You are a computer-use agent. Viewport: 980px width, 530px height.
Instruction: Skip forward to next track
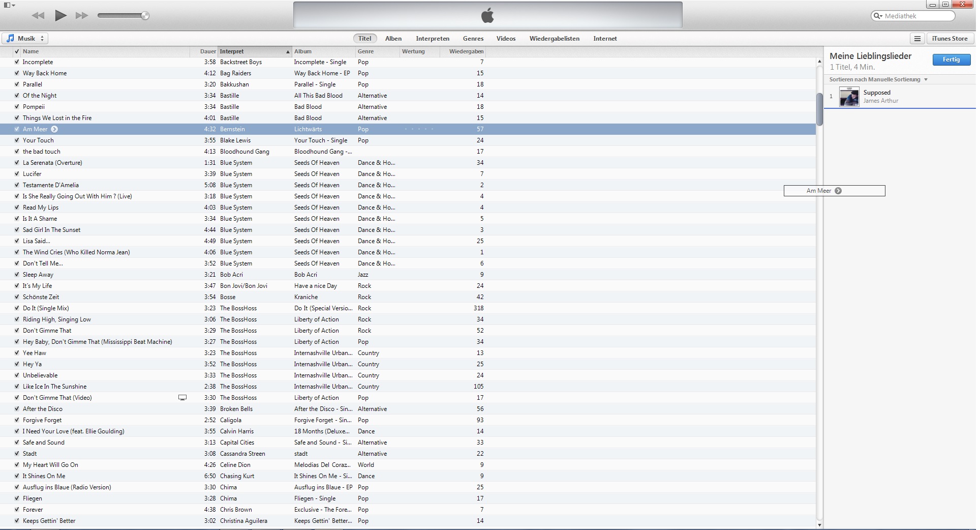[x=82, y=16]
